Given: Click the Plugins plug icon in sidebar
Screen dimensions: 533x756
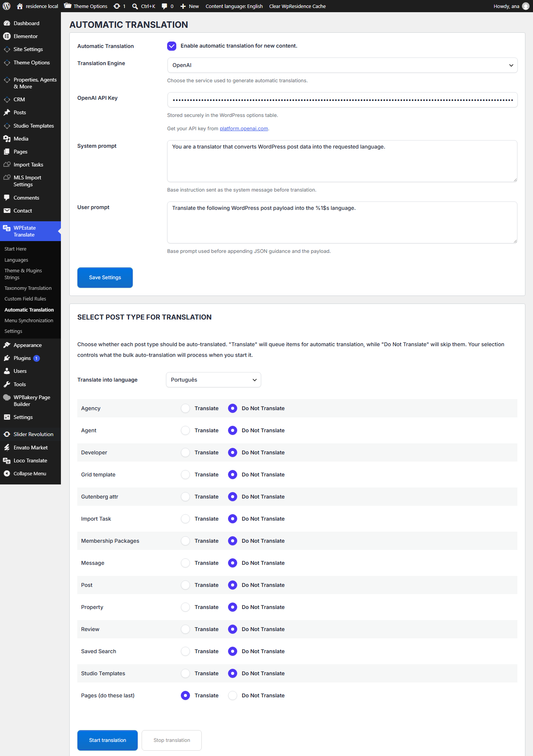Looking at the screenshot, I should [7, 358].
